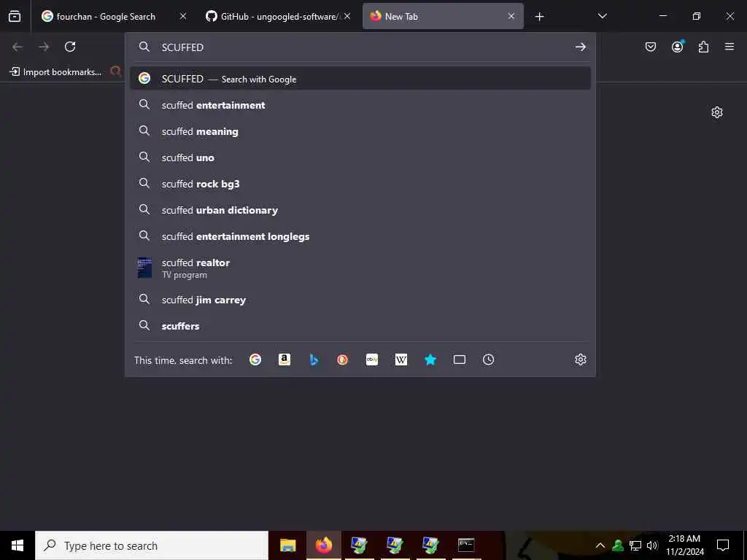Pick suggestion scuffed jim carrey
Viewport: 747px width, 560px height.
(360, 300)
